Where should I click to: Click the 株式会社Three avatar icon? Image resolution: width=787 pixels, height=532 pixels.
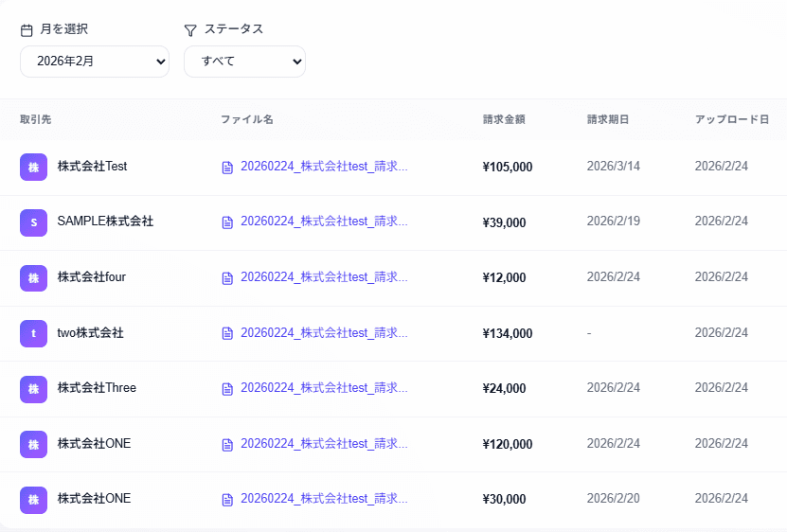34,388
